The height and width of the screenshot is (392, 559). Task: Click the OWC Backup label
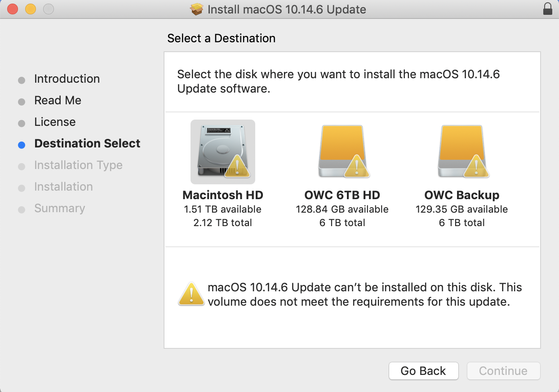pyautogui.click(x=462, y=195)
